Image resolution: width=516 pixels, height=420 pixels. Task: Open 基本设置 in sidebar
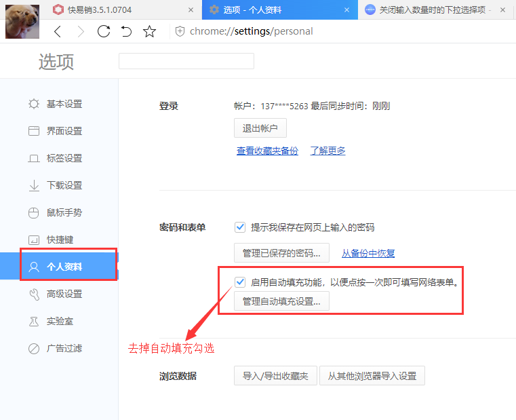click(64, 104)
